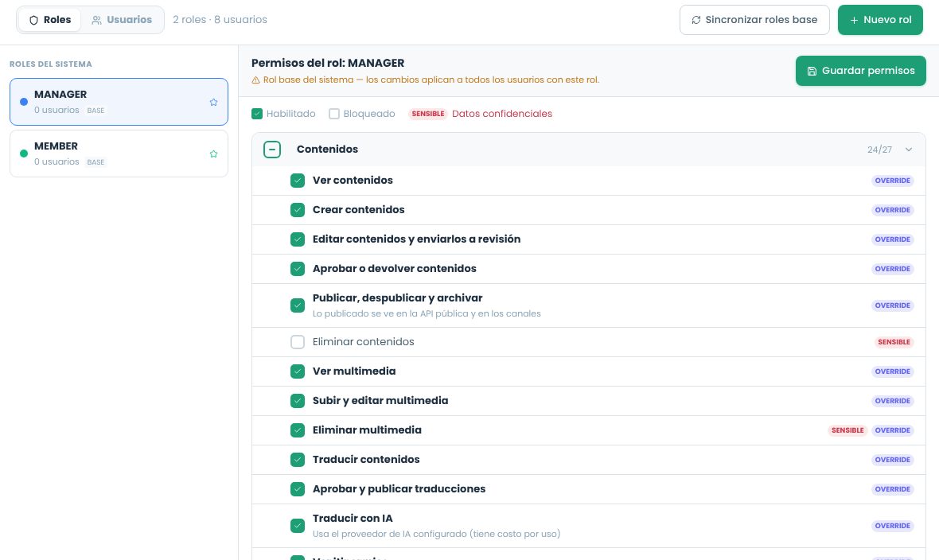The height and width of the screenshot is (560, 939).
Task: Click the Habilitado legend checkbox
Action: [257, 114]
